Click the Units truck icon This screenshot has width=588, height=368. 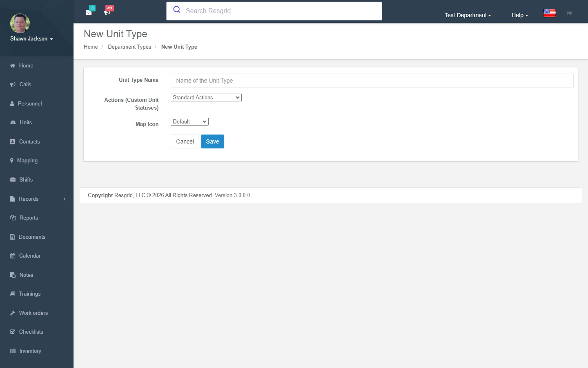coord(13,123)
